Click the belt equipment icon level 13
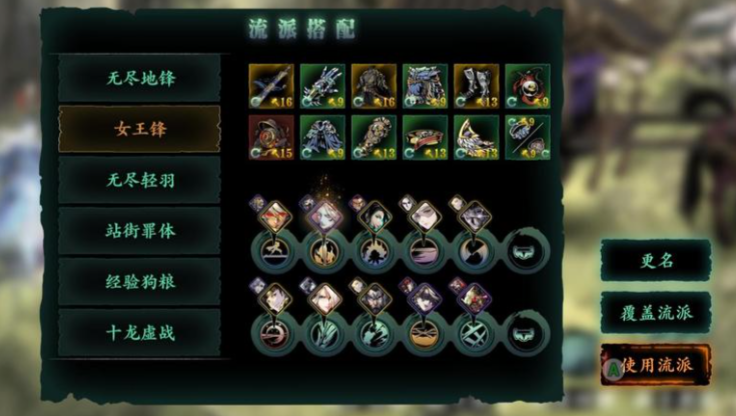 pyautogui.click(x=425, y=138)
